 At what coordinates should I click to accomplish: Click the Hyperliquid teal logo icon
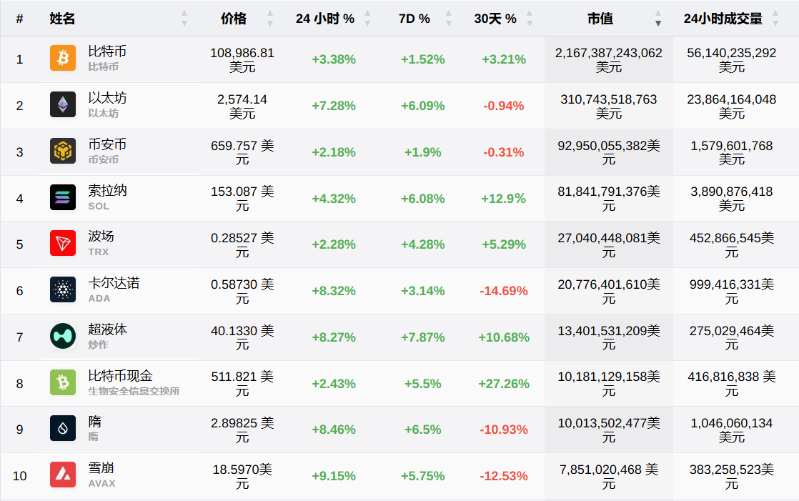pos(63,336)
